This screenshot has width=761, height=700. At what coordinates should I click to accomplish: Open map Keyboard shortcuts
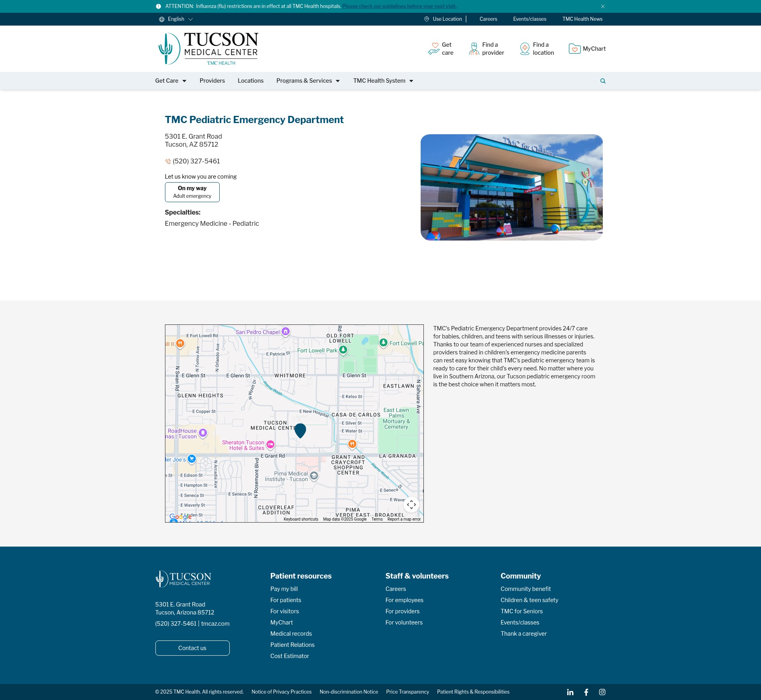point(301,519)
